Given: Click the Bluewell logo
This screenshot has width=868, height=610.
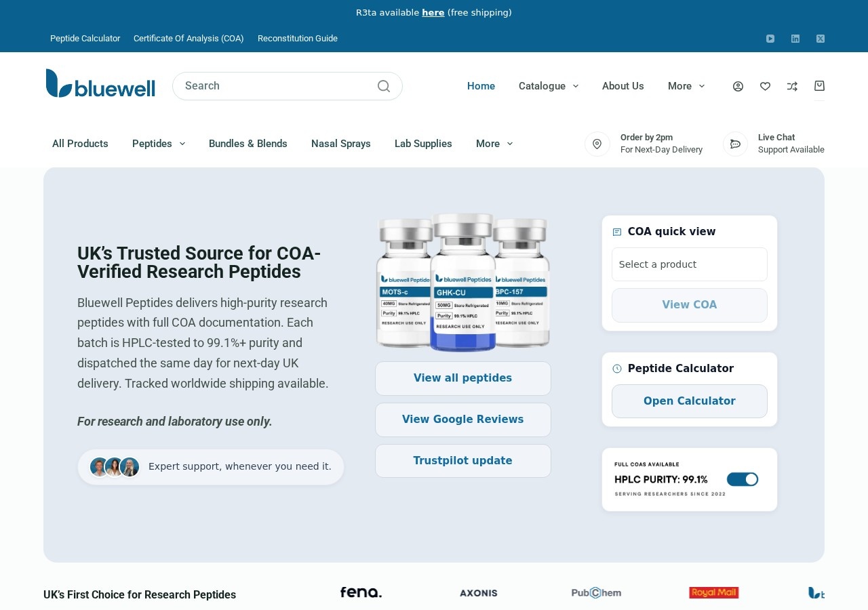Looking at the screenshot, I should point(100,83).
